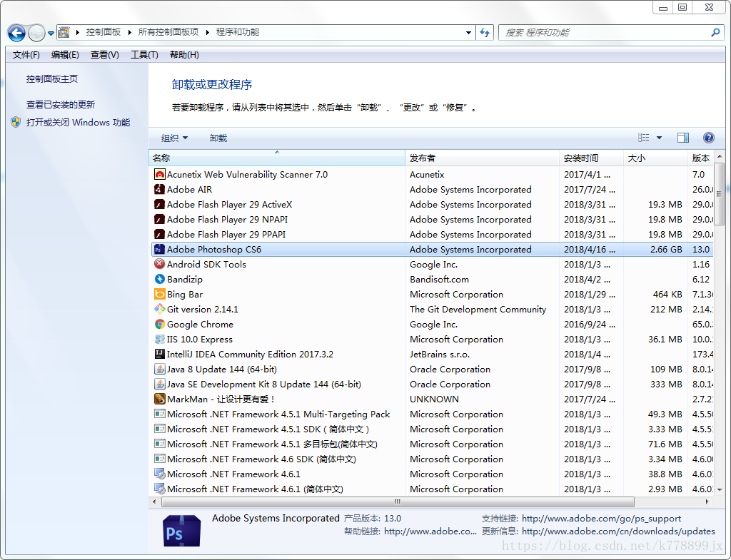
Task: Click the search magnifier icon
Action: click(715, 33)
